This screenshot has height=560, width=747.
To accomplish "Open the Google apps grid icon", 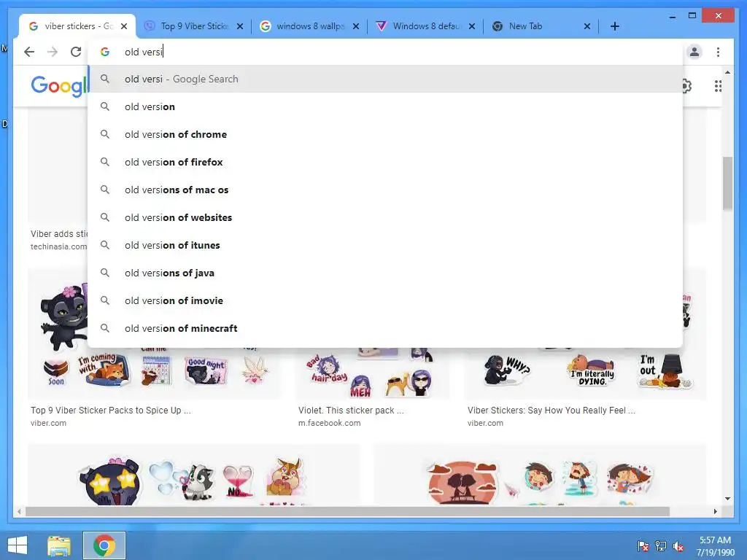I will coord(718,86).
